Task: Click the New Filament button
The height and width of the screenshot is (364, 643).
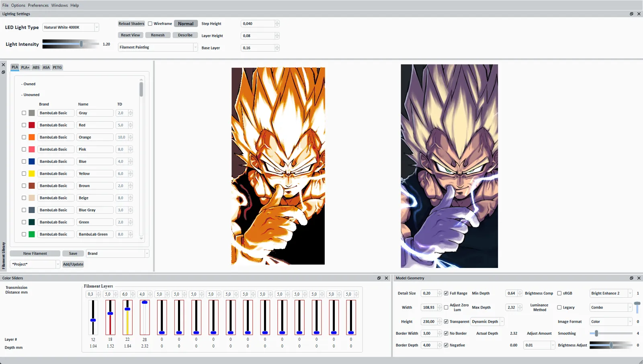Action: click(35, 254)
